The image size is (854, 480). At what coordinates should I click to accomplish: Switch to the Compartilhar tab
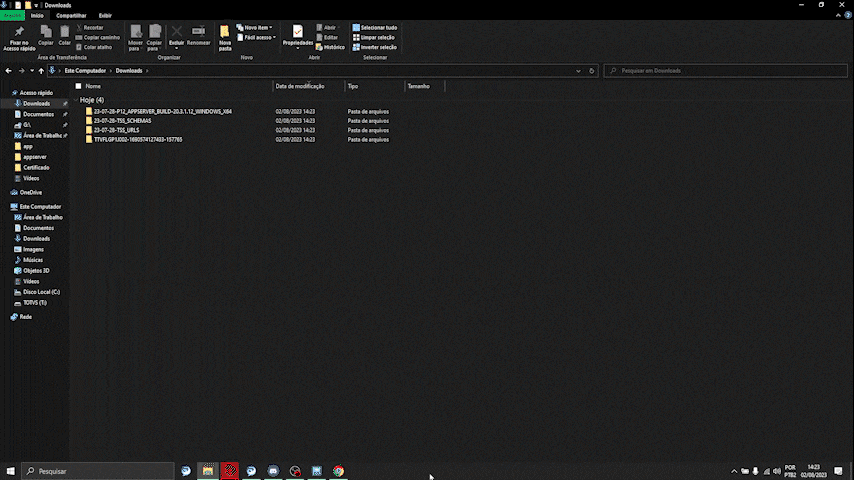[x=71, y=15]
